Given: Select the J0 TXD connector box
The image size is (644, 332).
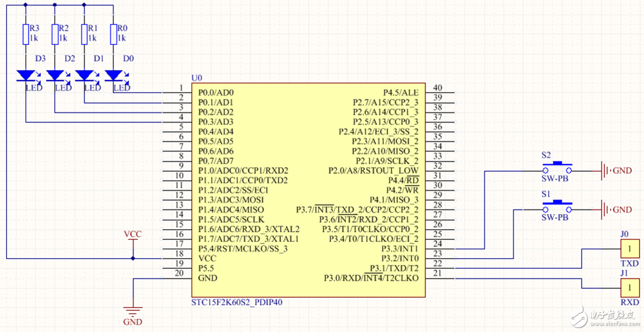Looking at the screenshot, I should (x=630, y=249).
